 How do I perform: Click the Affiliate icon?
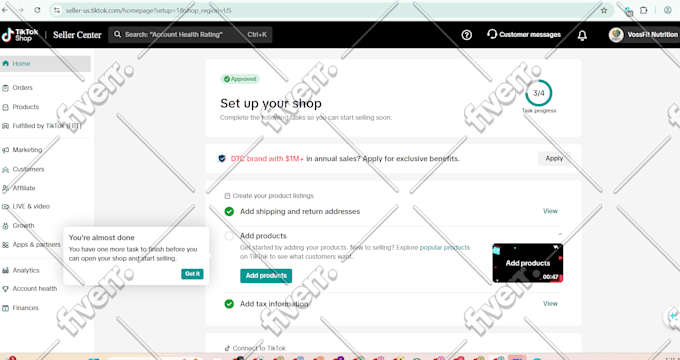(x=5, y=188)
